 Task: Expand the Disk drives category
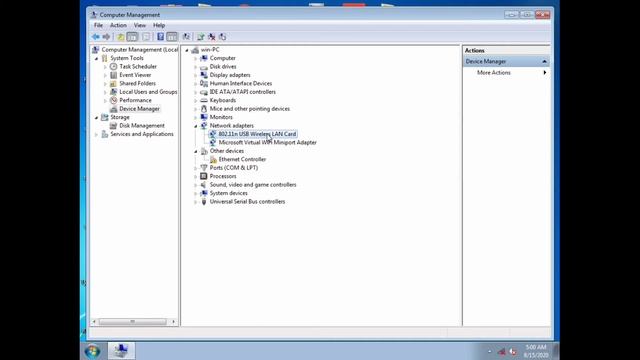coord(196,67)
